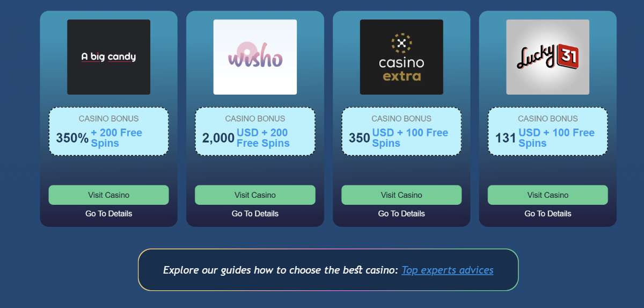The width and height of the screenshot is (644, 308).
Task: Open the Lucky 31 logo
Action: pyautogui.click(x=548, y=57)
